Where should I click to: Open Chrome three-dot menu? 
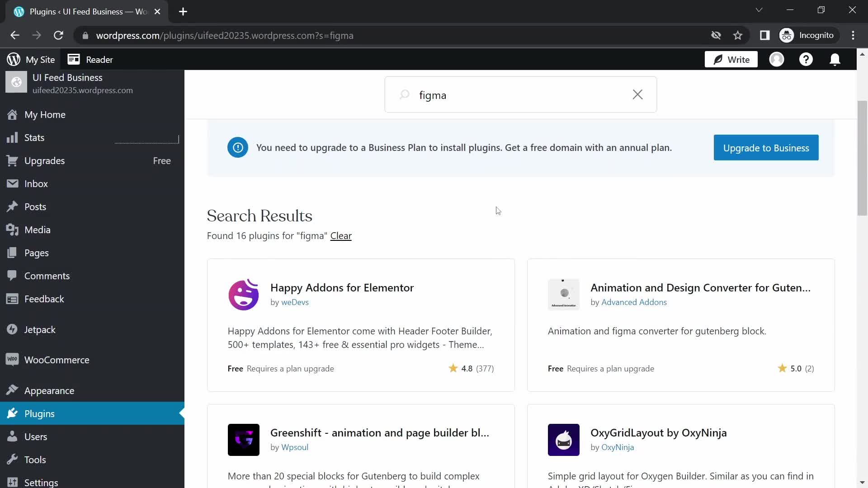click(853, 35)
